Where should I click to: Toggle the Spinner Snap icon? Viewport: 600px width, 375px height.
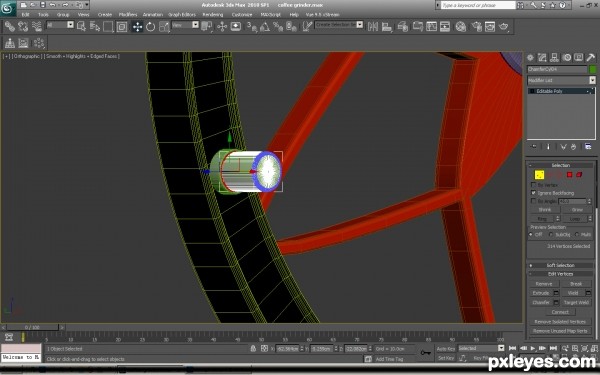292,26
